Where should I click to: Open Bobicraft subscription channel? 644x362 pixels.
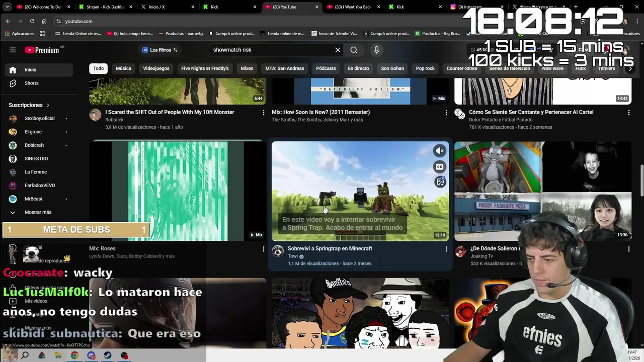pyautogui.click(x=38, y=145)
